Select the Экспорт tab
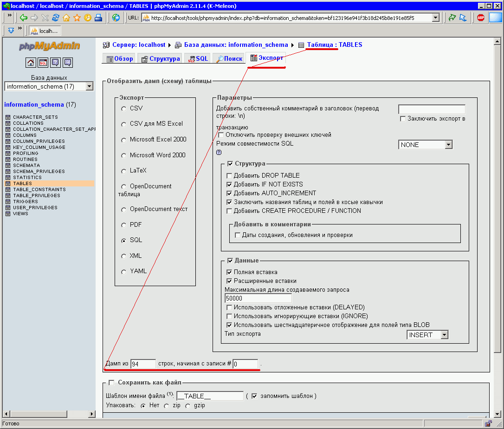The width and height of the screenshot is (504, 429). pyautogui.click(x=267, y=58)
